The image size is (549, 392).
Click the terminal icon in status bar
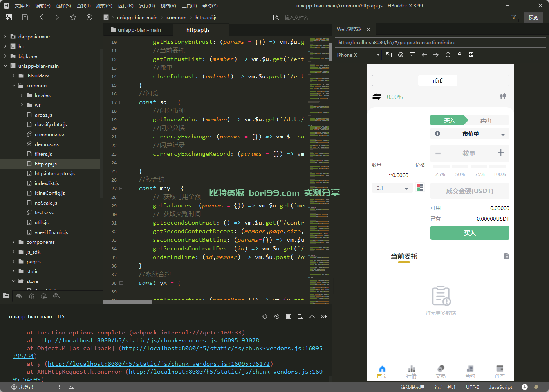click(x=72, y=387)
